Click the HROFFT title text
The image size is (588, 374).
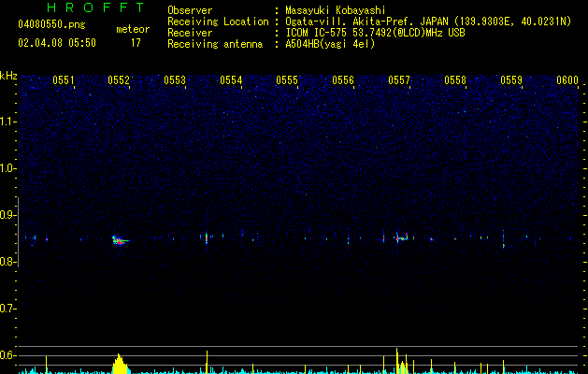(x=95, y=7)
